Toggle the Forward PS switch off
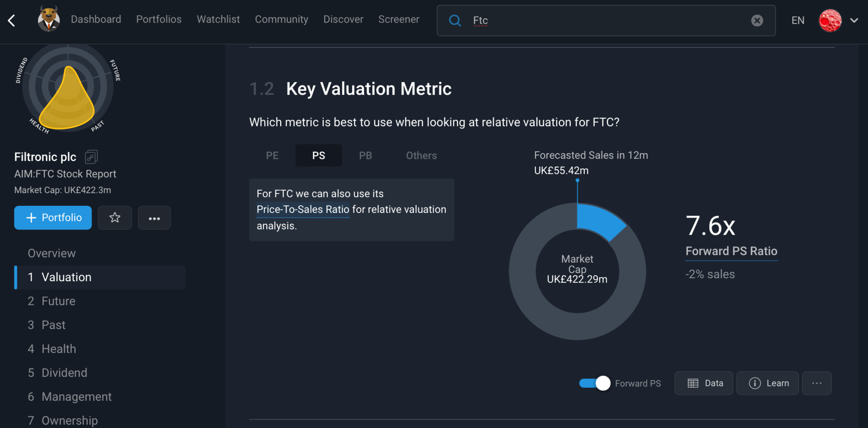The width and height of the screenshot is (868, 428). pyautogui.click(x=595, y=383)
